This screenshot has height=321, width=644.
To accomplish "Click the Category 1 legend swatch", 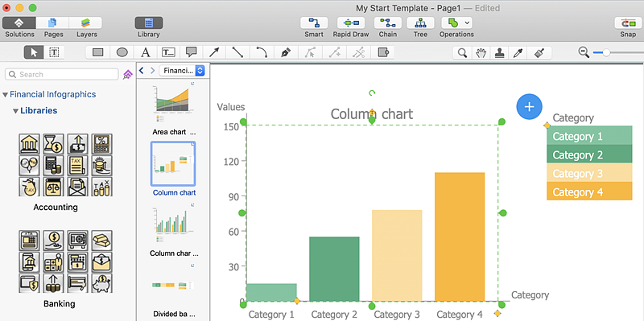I will click(x=589, y=135).
